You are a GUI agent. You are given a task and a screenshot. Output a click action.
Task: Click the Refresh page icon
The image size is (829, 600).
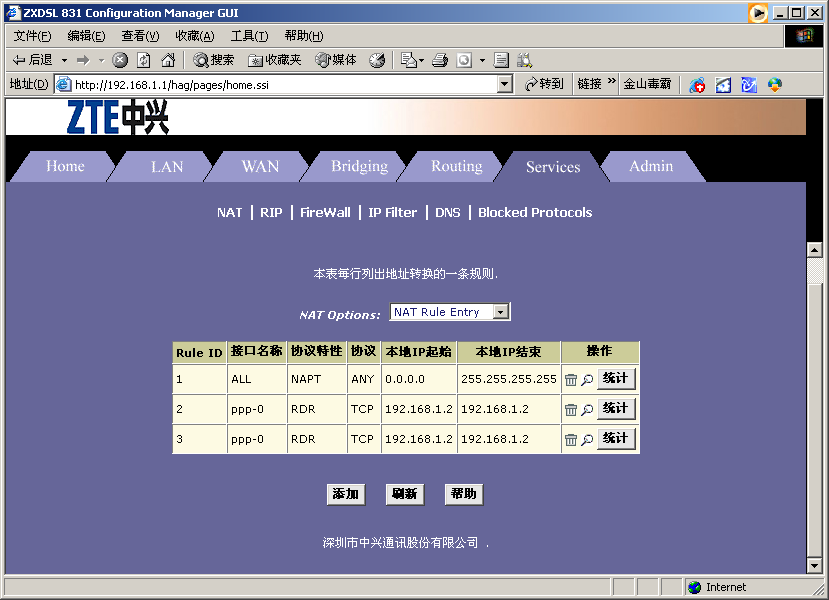tap(144, 60)
